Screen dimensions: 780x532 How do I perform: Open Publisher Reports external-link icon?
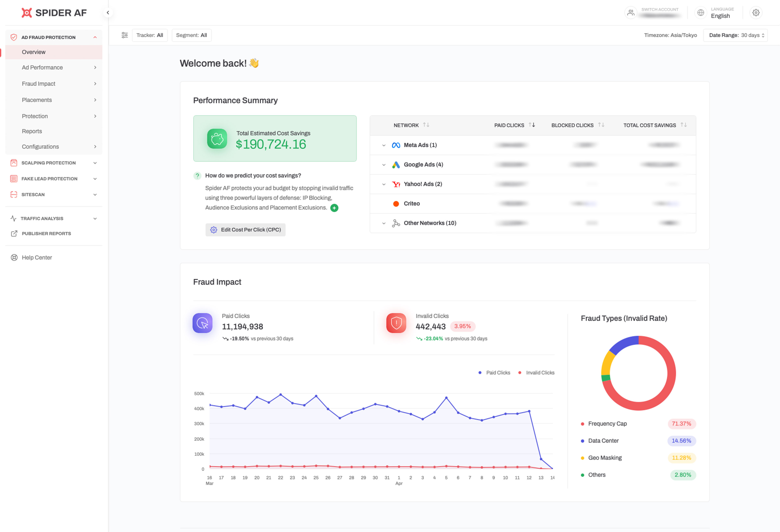click(x=14, y=234)
